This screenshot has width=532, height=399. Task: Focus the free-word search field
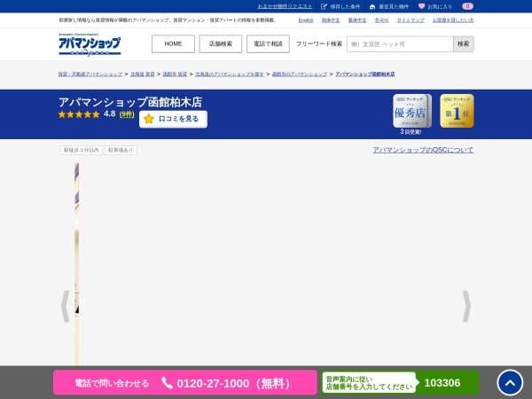point(400,44)
